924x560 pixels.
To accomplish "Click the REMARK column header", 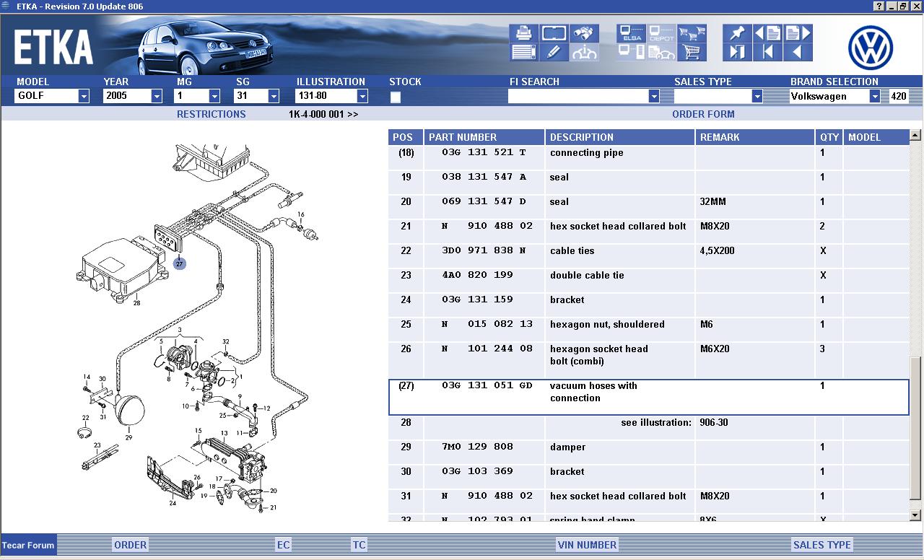I will (754, 137).
